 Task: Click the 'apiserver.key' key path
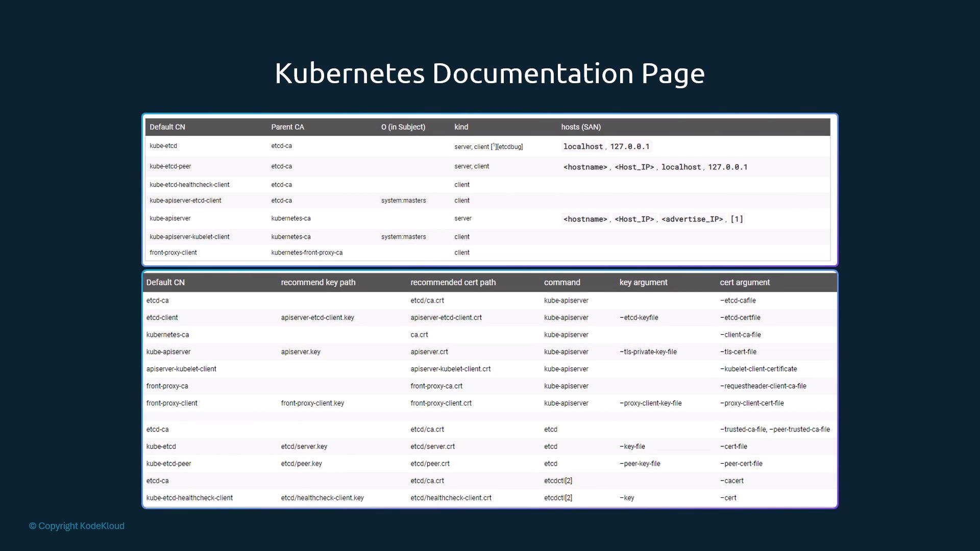coord(301,352)
